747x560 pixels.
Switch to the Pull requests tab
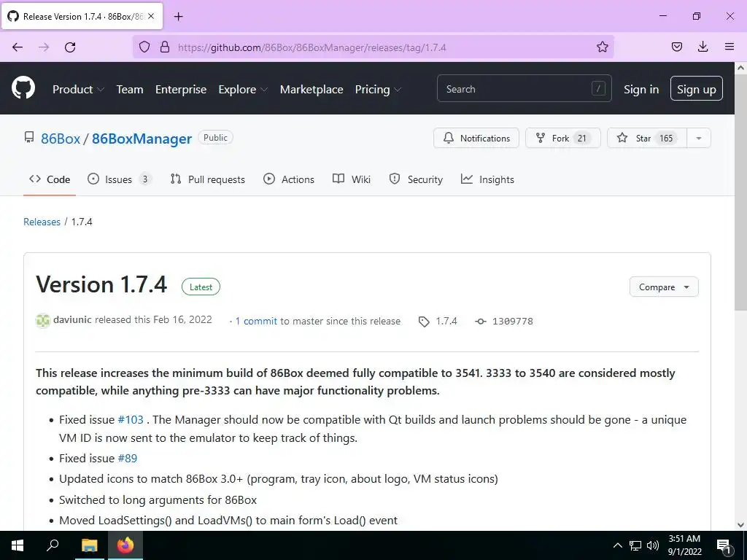[x=208, y=179]
